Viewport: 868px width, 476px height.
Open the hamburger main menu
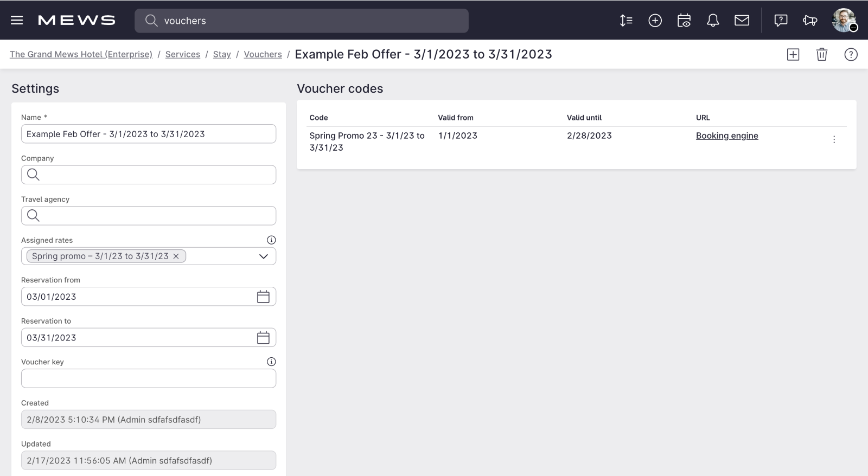[x=17, y=21]
